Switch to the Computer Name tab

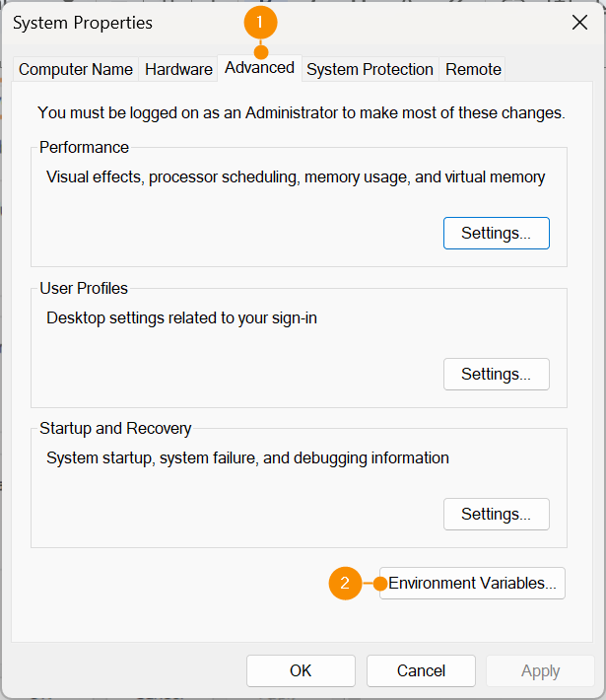[76, 69]
